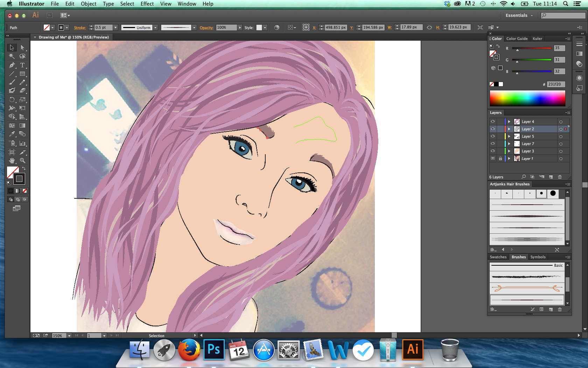Select the Scale tool
Viewport: 588px width, 368px height.
tap(22, 100)
